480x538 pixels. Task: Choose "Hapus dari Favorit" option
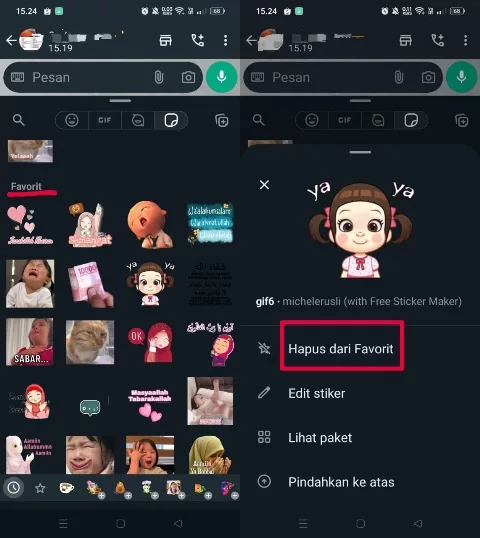(x=342, y=349)
